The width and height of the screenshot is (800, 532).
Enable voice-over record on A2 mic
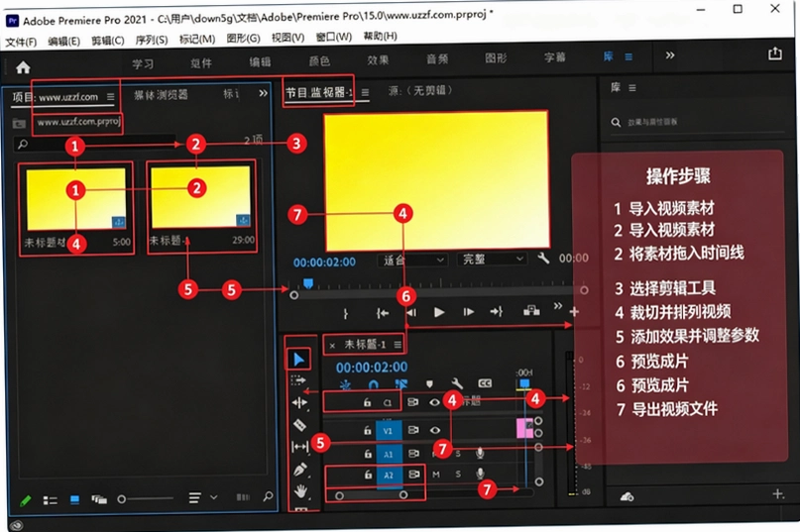click(480, 474)
